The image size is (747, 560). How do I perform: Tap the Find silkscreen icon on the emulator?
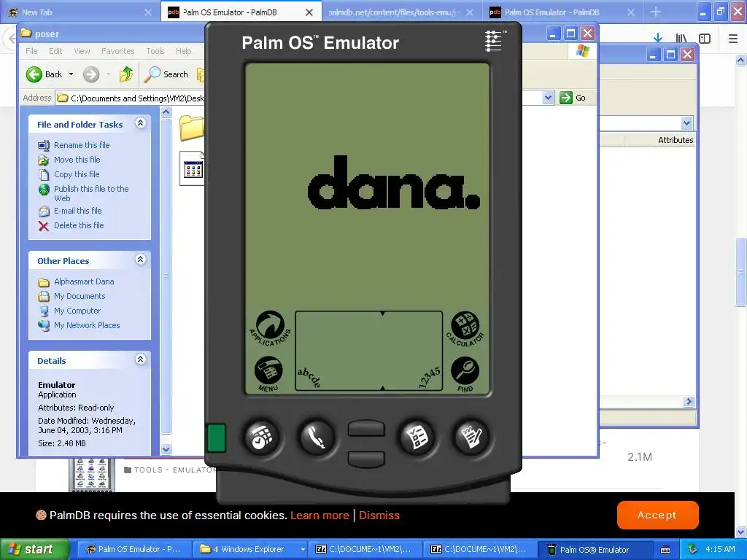(465, 374)
